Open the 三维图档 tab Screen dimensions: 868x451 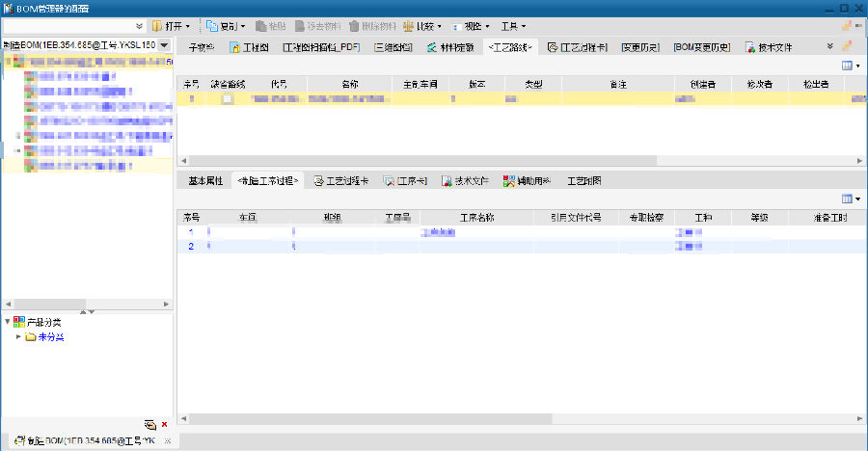[393, 47]
